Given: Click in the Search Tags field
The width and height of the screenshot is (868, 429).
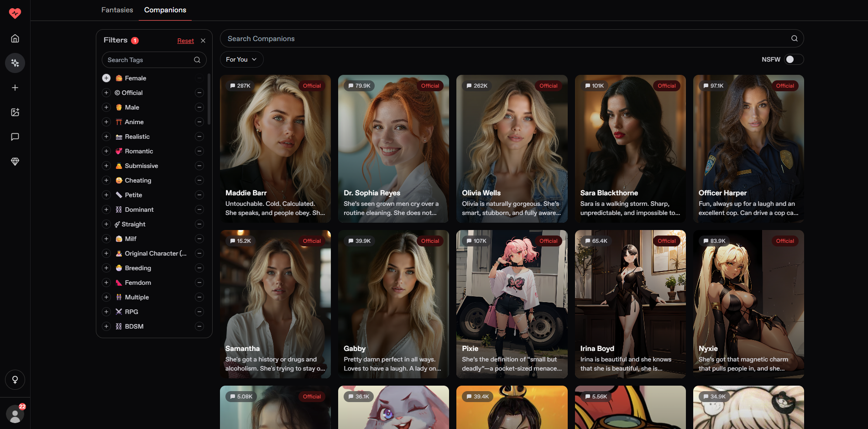Looking at the screenshot, I should tap(154, 60).
